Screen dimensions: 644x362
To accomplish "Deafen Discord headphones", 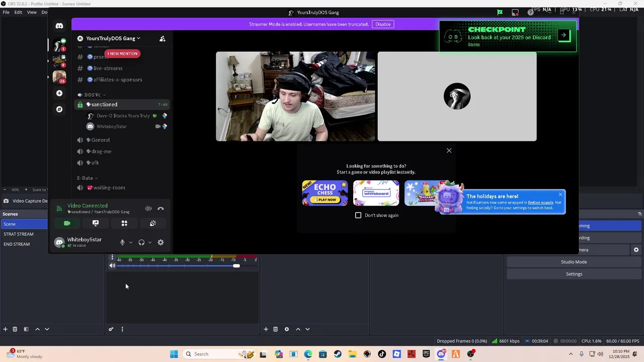I will coord(141,242).
